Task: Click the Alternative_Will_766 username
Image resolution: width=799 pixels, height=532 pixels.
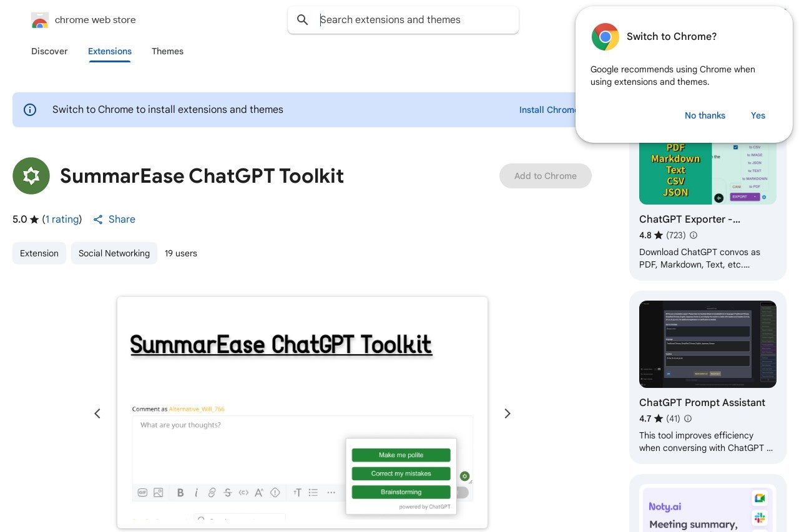Action: (197, 409)
